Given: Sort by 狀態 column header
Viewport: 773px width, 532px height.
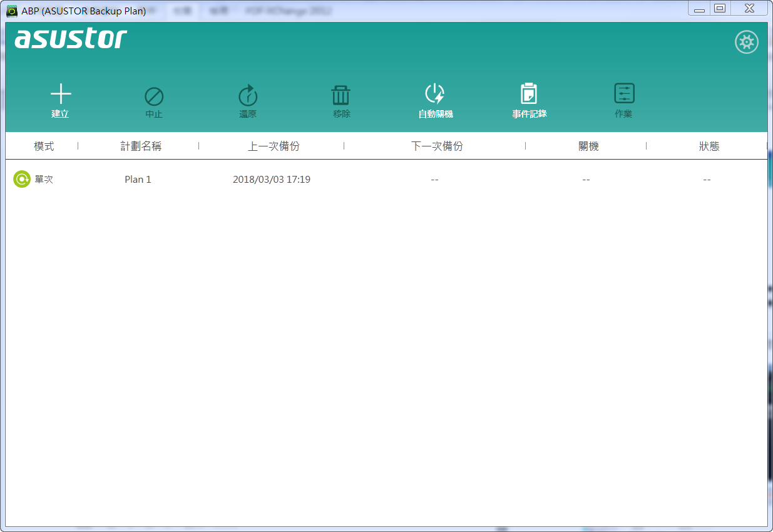Looking at the screenshot, I should pos(709,146).
